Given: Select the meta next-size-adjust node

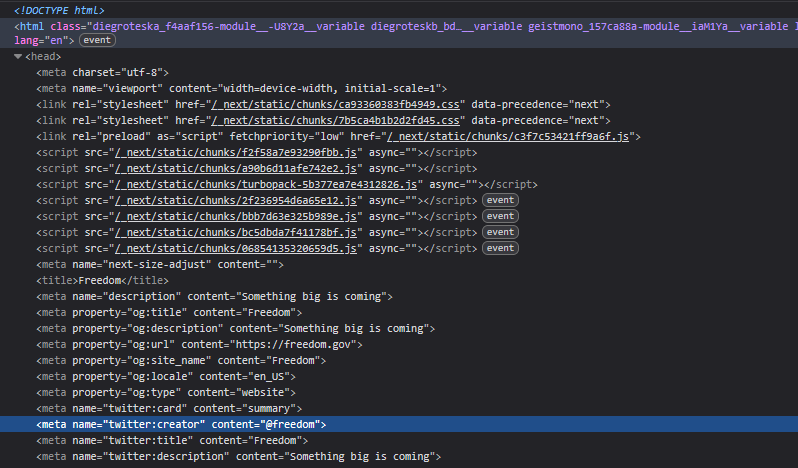Looking at the screenshot, I should (160, 265).
